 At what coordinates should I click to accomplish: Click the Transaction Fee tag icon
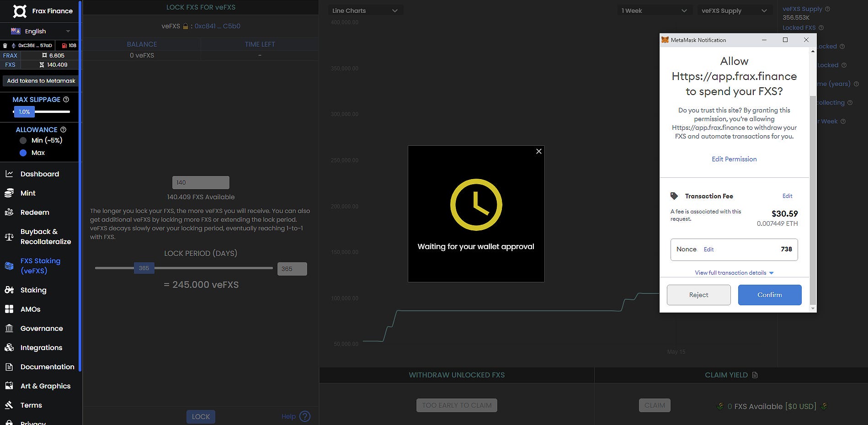pos(674,196)
